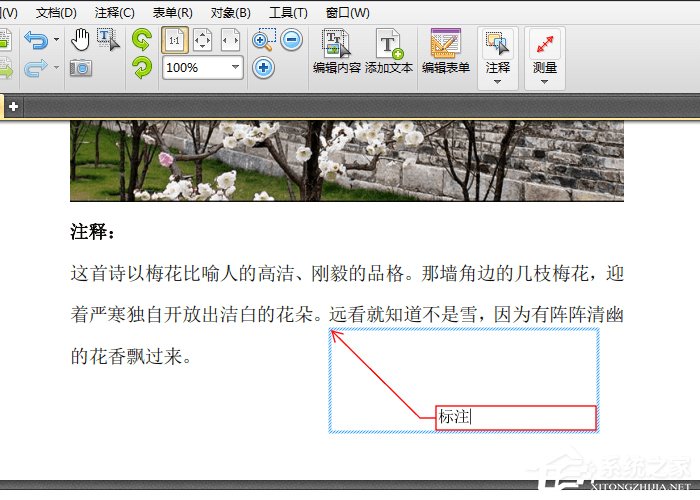The image size is (700, 500).
Task: Set view to actual size 1:1
Action: coord(175,40)
